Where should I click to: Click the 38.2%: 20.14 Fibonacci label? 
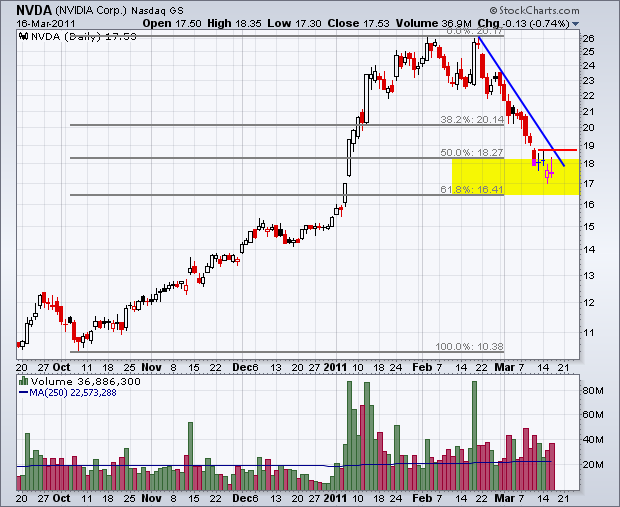[x=472, y=119]
